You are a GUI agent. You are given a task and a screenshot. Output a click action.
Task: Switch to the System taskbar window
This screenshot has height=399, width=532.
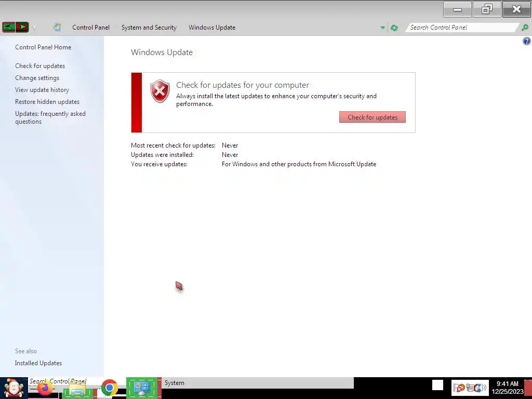[258, 383]
